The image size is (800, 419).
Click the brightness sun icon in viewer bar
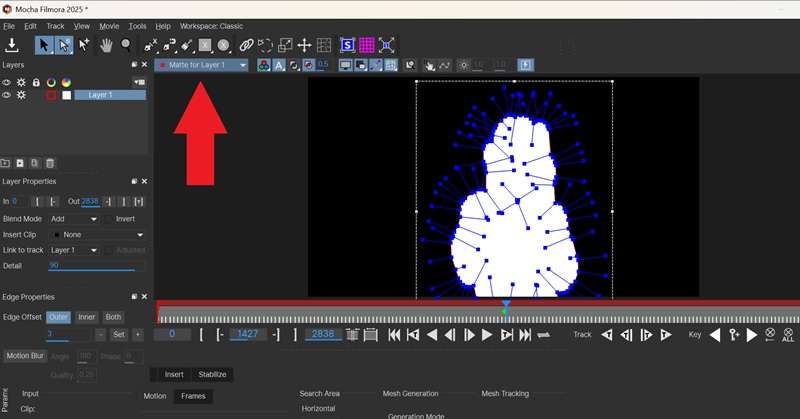pyautogui.click(x=463, y=65)
